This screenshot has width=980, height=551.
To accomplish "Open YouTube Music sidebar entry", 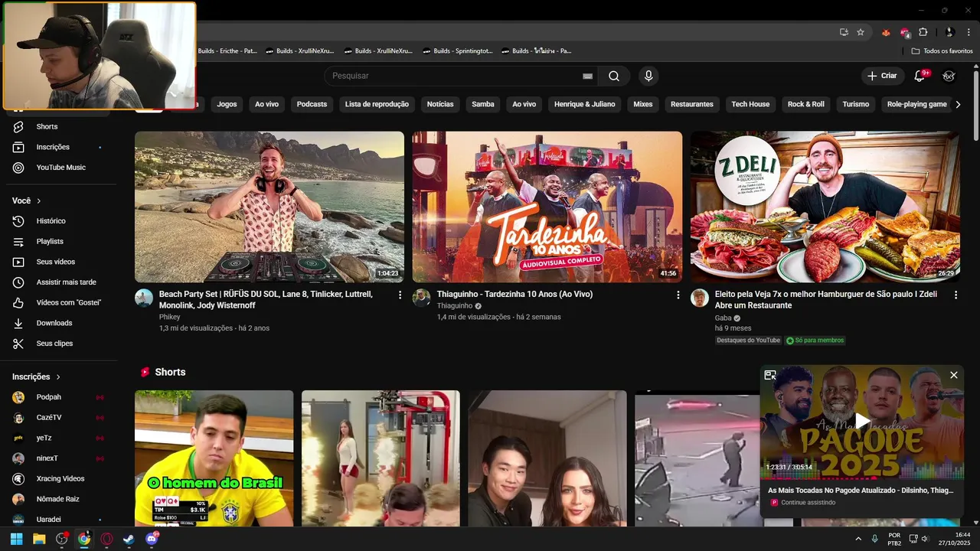I will [59, 168].
